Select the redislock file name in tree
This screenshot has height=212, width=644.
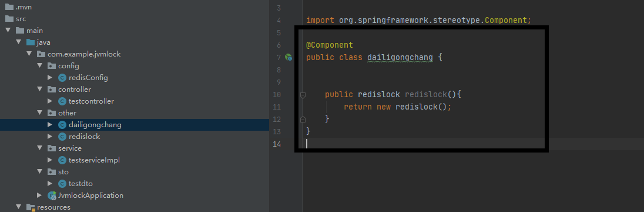click(84, 136)
